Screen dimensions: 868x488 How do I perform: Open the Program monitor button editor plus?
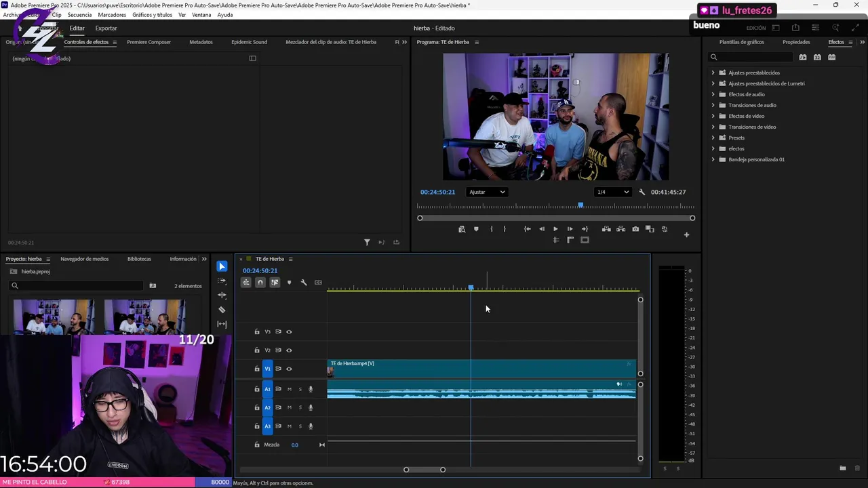(686, 235)
